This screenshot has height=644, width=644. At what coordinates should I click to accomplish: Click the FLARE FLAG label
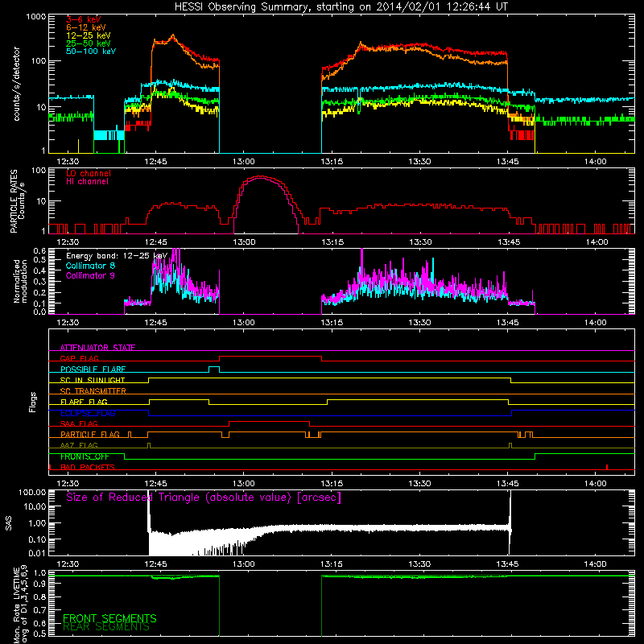(84, 402)
